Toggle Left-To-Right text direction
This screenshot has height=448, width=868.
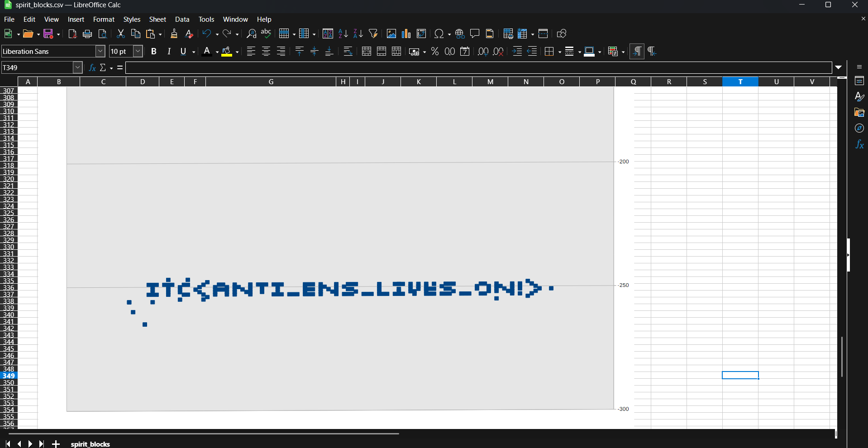coord(637,51)
